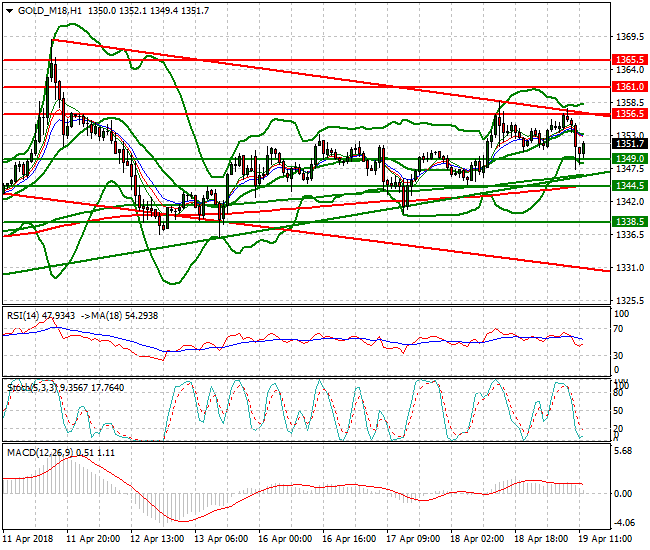
Task: Click the 1364.0 price axis value
Action: coord(630,70)
